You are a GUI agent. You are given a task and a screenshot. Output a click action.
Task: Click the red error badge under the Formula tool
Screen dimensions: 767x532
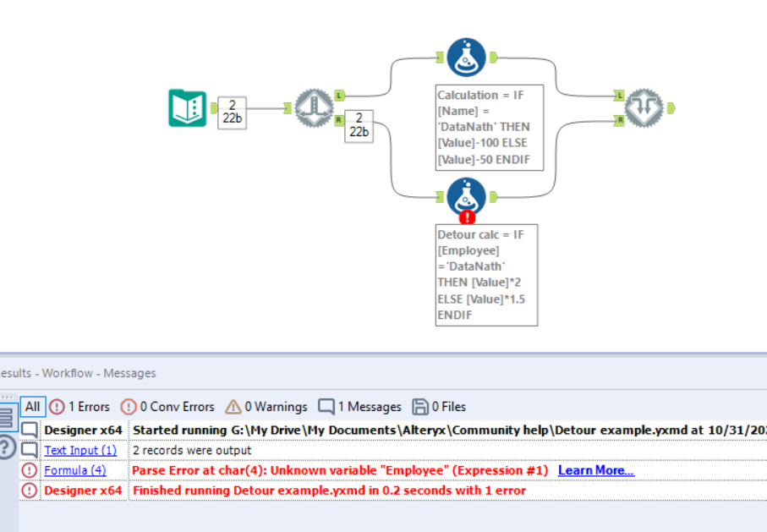point(466,217)
